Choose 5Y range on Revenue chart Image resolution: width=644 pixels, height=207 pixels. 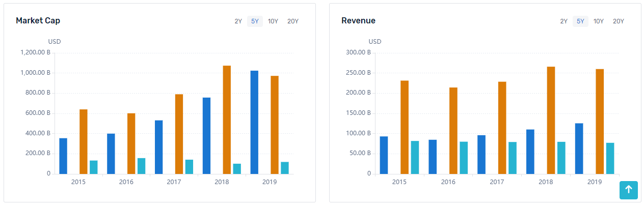580,21
